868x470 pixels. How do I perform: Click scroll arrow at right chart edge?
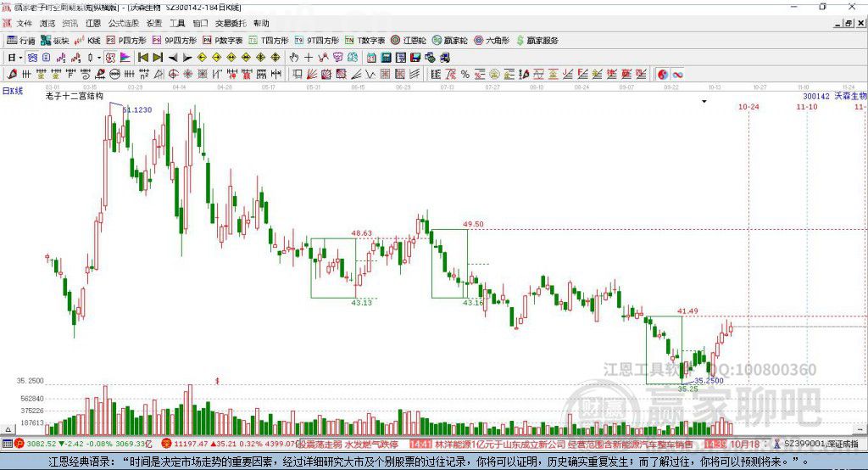pyautogui.click(x=861, y=429)
